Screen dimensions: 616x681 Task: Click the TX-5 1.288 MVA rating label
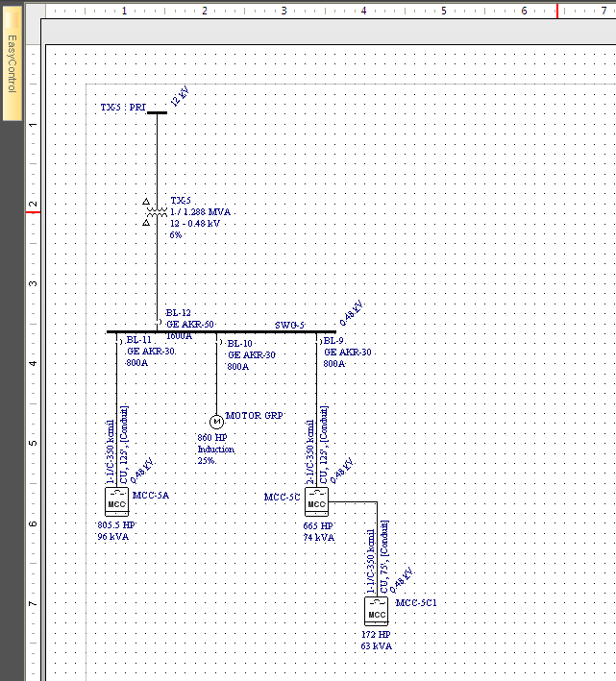[200, 211]
